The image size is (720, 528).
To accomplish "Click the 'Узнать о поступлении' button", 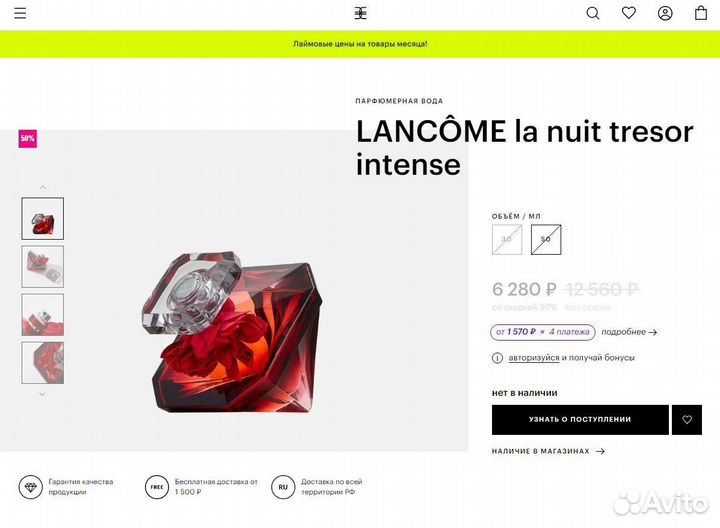I will (580, 420).
